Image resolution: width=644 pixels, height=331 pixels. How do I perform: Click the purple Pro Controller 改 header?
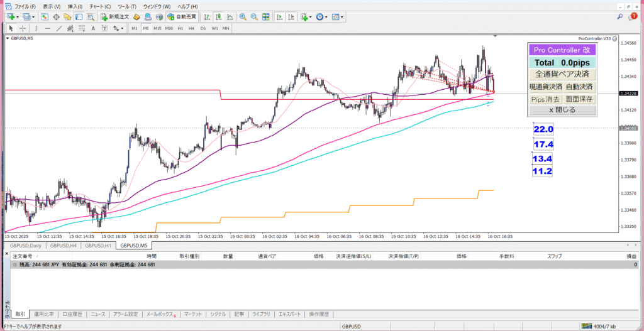[x=561, y=50]
